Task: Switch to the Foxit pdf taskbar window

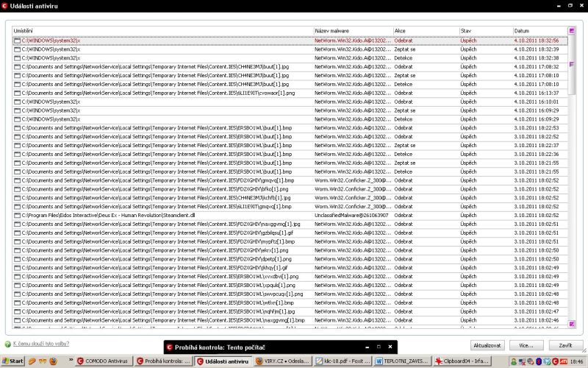Action: 343,361
